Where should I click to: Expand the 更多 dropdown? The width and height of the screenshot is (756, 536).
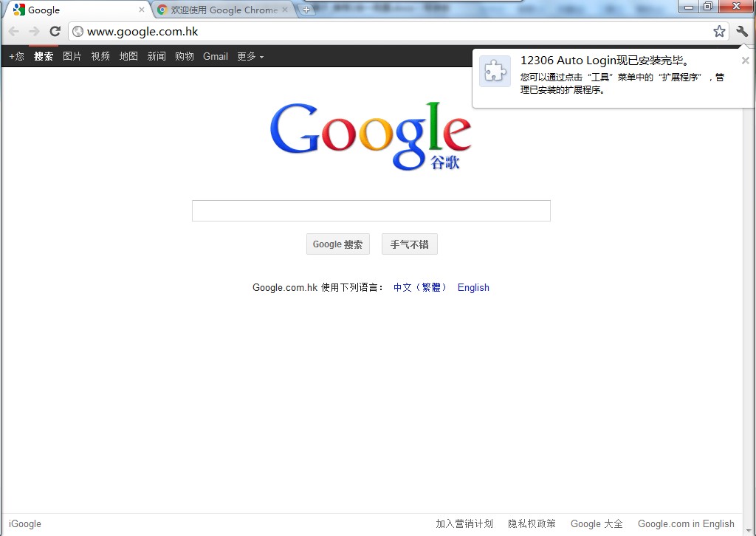pyautogui.click(x=250, y=56)
